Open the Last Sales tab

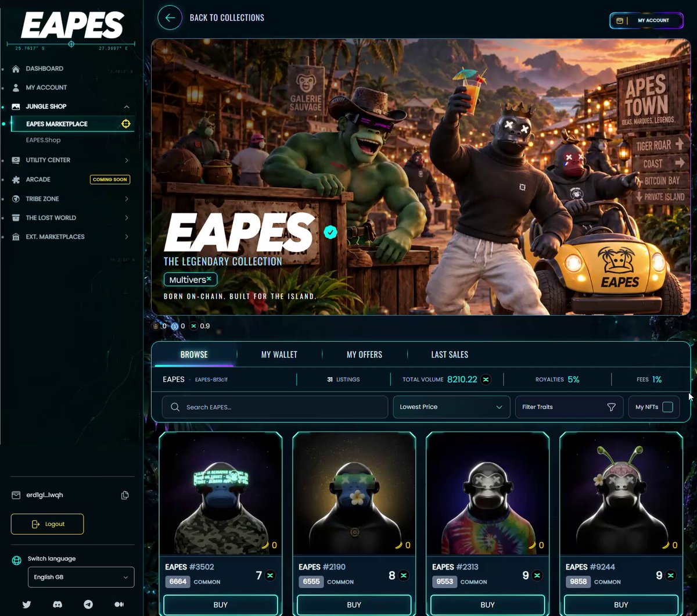[450, 354]
